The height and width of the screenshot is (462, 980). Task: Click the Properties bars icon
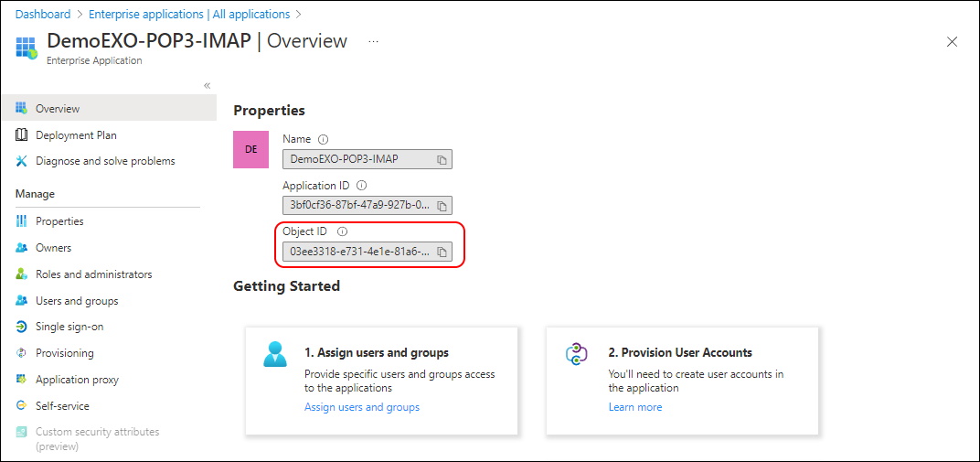coord(22,221)
